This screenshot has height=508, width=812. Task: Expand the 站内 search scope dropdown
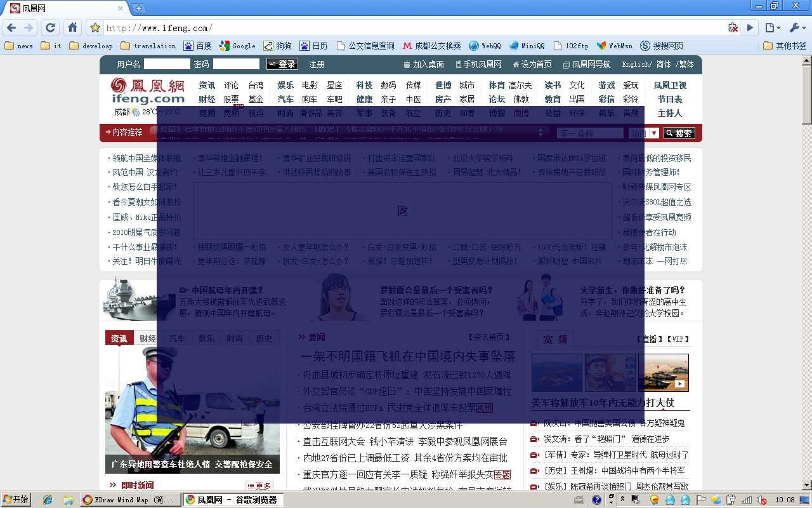(654, 133)
